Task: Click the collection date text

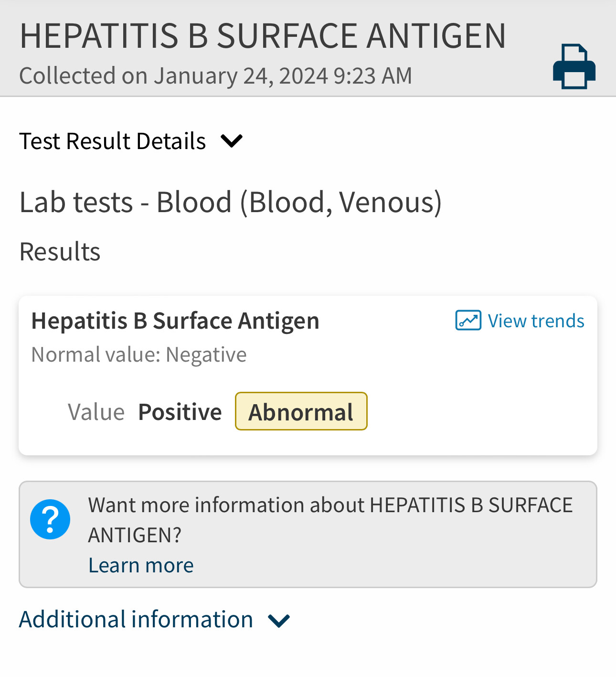Action: (215, 75)
